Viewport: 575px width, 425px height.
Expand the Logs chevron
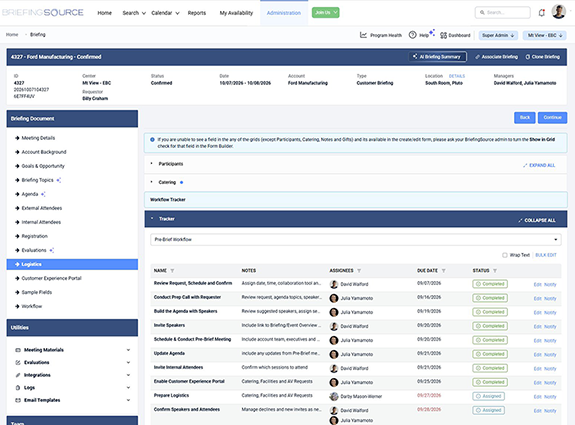(x=128, y=388)
